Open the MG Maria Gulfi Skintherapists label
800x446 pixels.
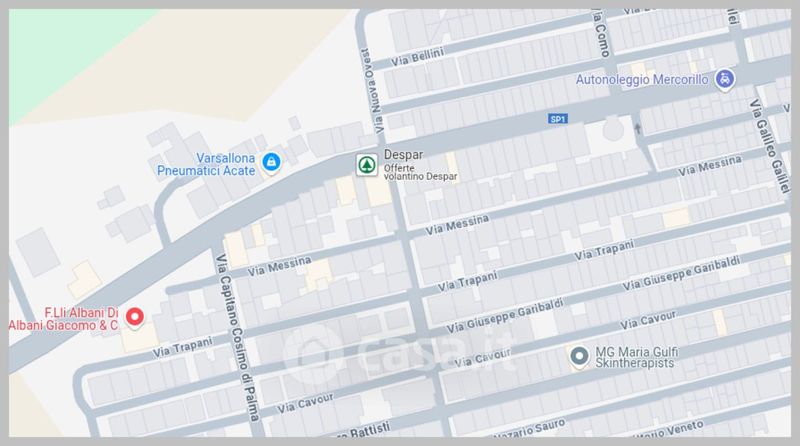[x=637, y=357]
